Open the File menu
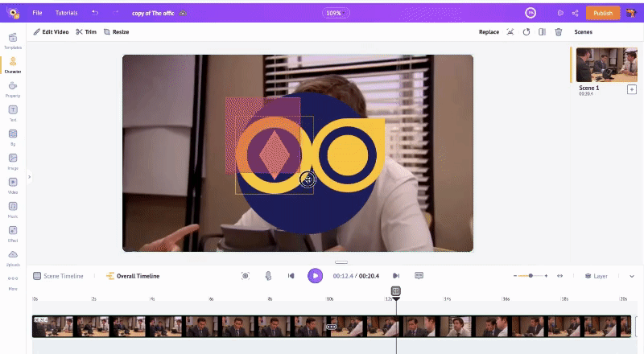The width and height of the screenshot is (644, 354). tap(38, 13)
